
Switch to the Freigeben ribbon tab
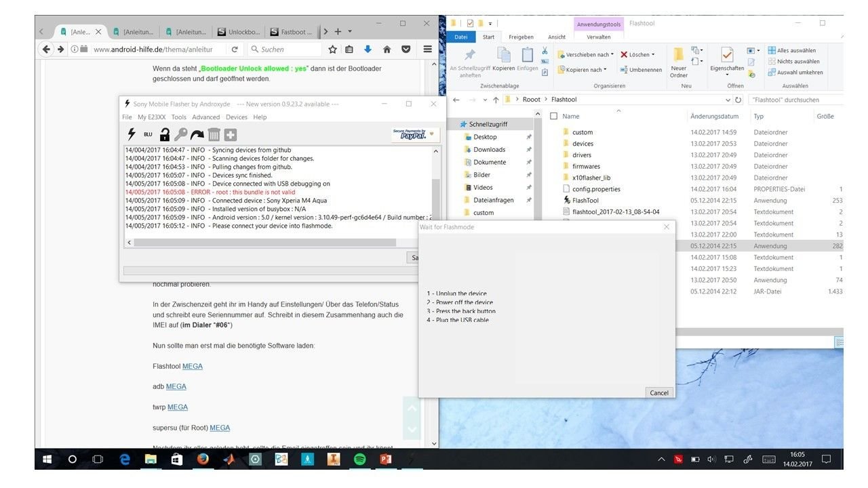(x=521, y=37)
